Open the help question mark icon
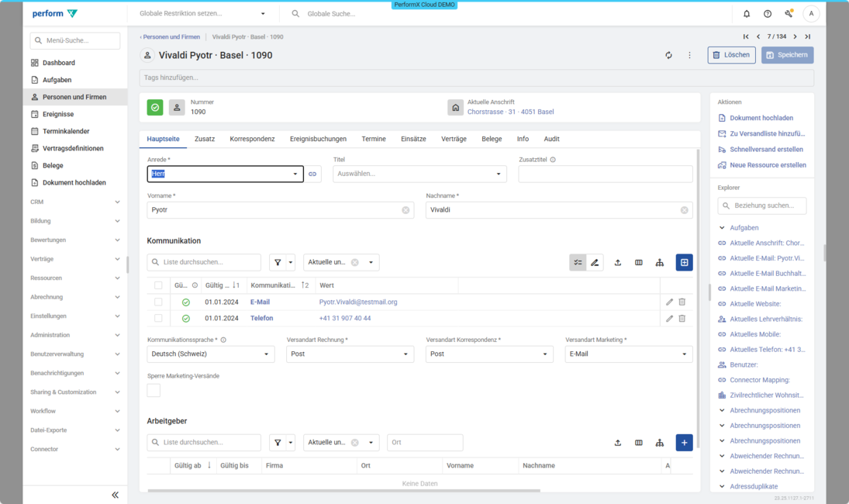 pyautogui.click(x=768, y=14)
